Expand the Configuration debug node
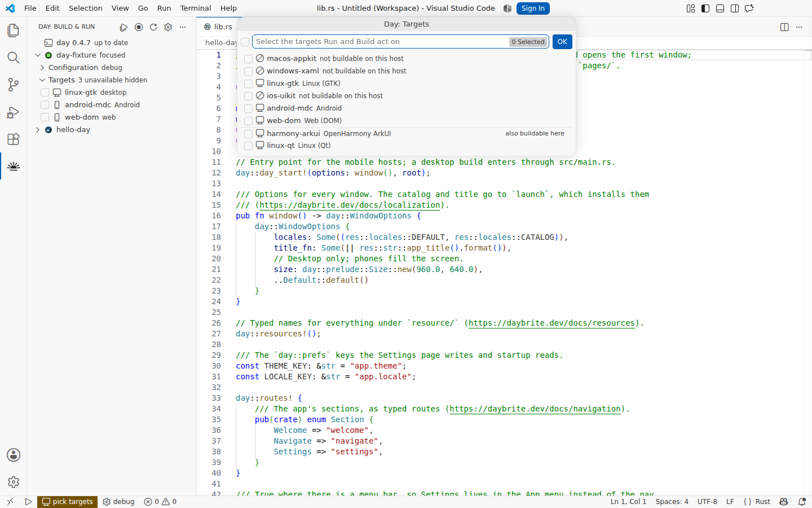812x508 pixels. 42,68
